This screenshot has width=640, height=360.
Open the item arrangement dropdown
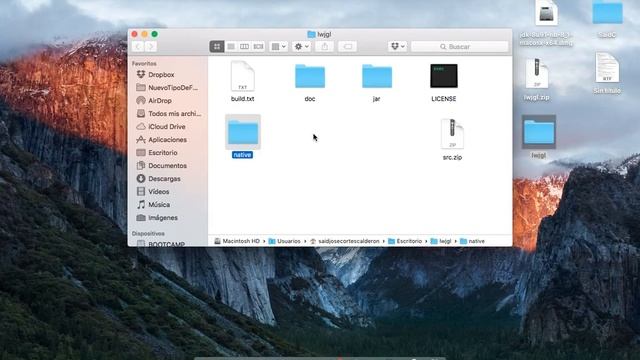(x=279, y=47)
